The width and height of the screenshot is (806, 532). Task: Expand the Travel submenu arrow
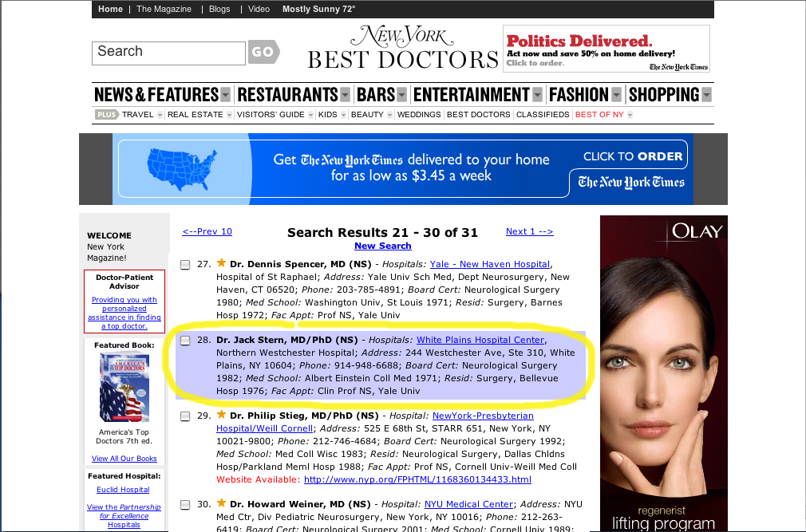click(x=160, y=115)
